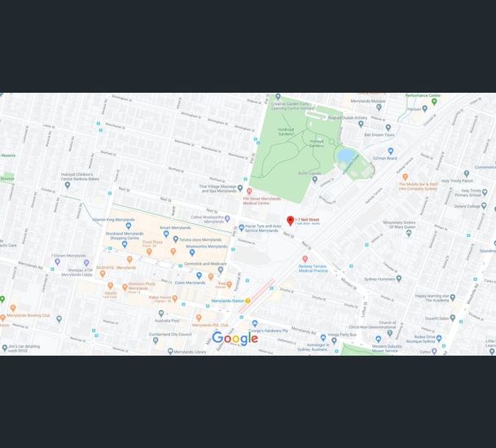Click the Railway Terrace Medical Practice marker
This screenshot has width=496, height=448.
305,259
